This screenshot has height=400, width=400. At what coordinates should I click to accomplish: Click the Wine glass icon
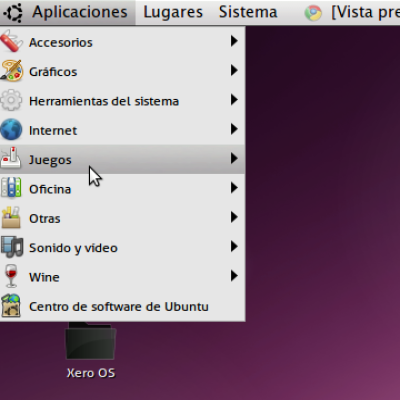pos(11,276)
